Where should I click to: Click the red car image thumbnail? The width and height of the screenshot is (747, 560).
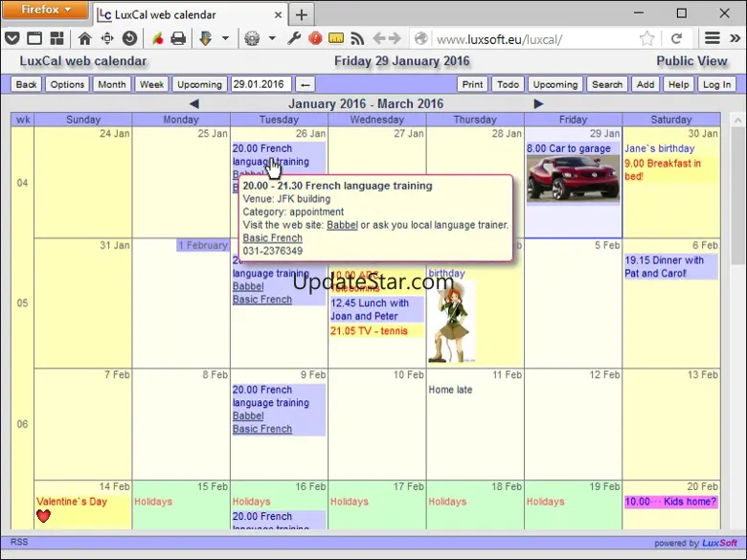tap(573, 178)
